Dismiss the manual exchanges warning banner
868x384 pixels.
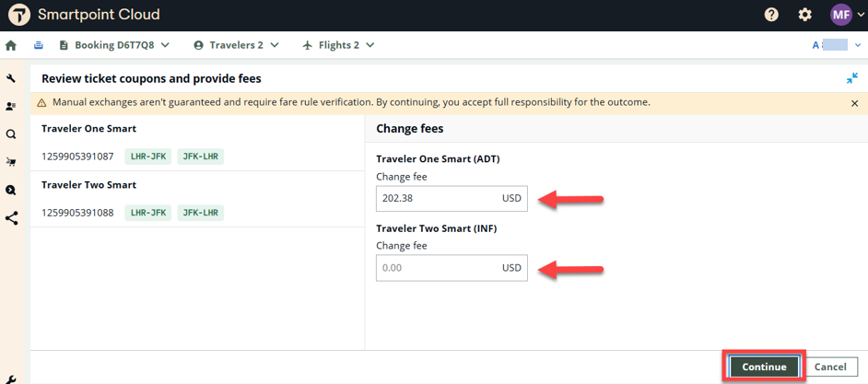point(854,103)
